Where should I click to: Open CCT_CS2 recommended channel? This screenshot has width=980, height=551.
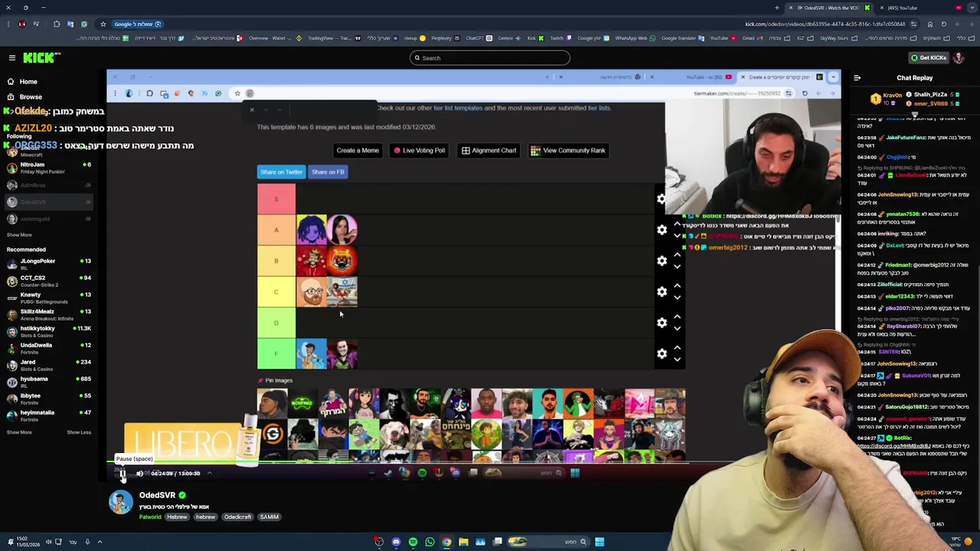pos(47,281)
